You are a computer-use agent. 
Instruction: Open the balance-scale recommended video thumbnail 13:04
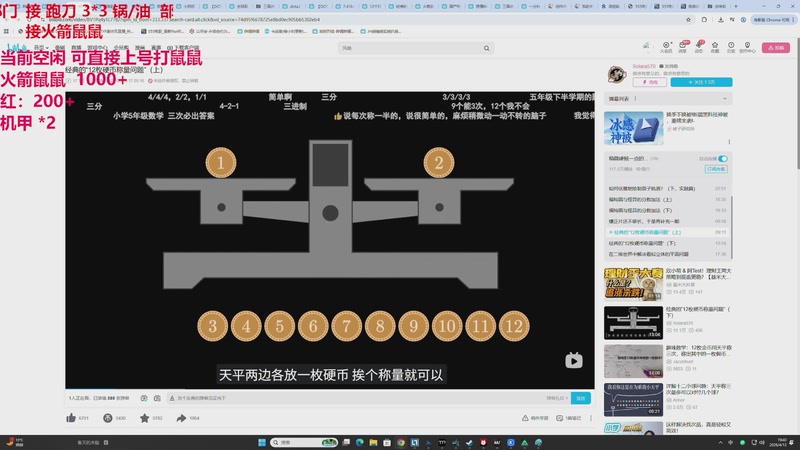point(633,322)
